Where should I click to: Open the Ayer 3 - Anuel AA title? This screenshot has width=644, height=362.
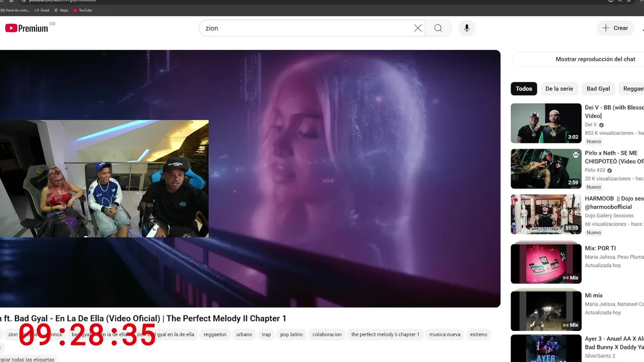614,343
